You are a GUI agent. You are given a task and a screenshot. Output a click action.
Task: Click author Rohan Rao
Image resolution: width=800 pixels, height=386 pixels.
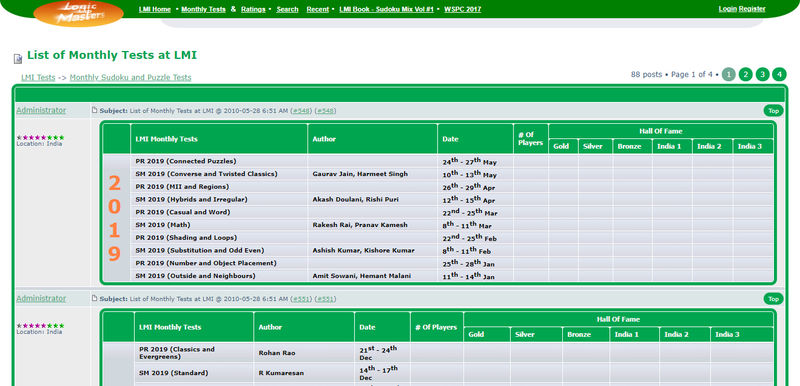tap(277, 353)
